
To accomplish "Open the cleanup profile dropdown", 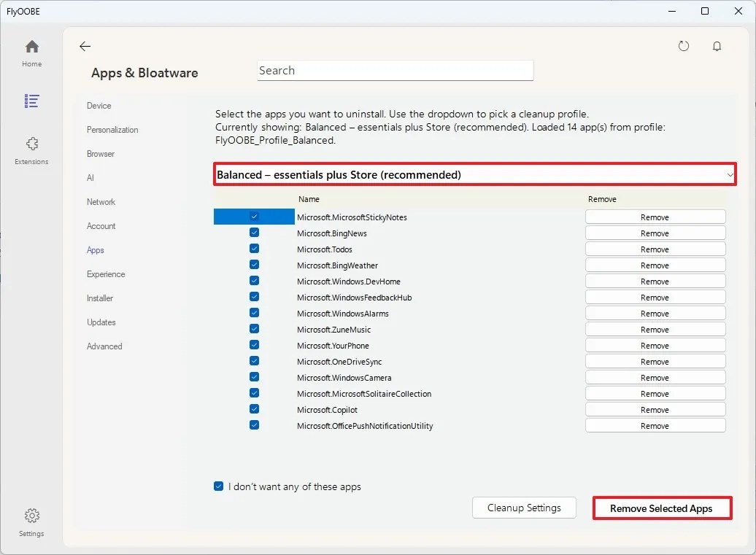I will tap(474, 174).
